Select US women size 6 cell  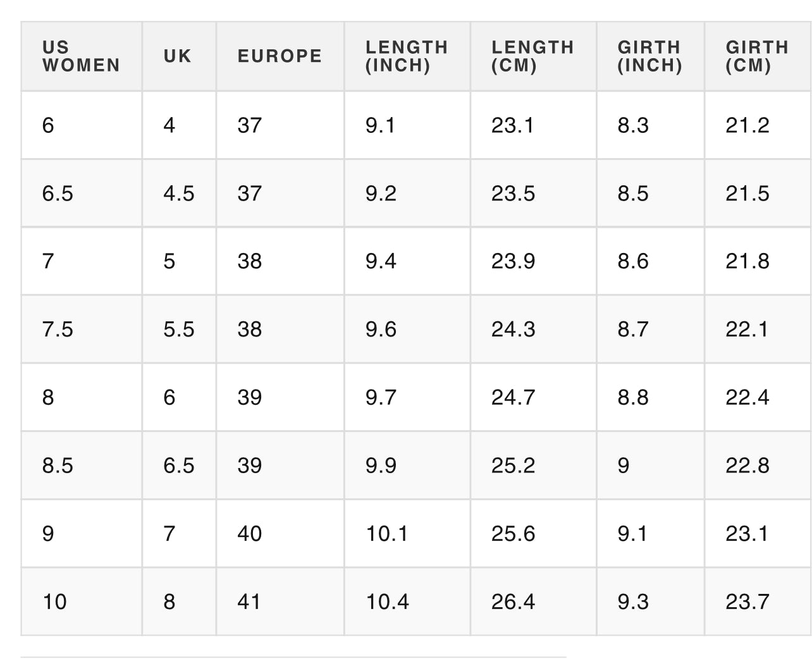pyautogui.click(x=82, y=125)
